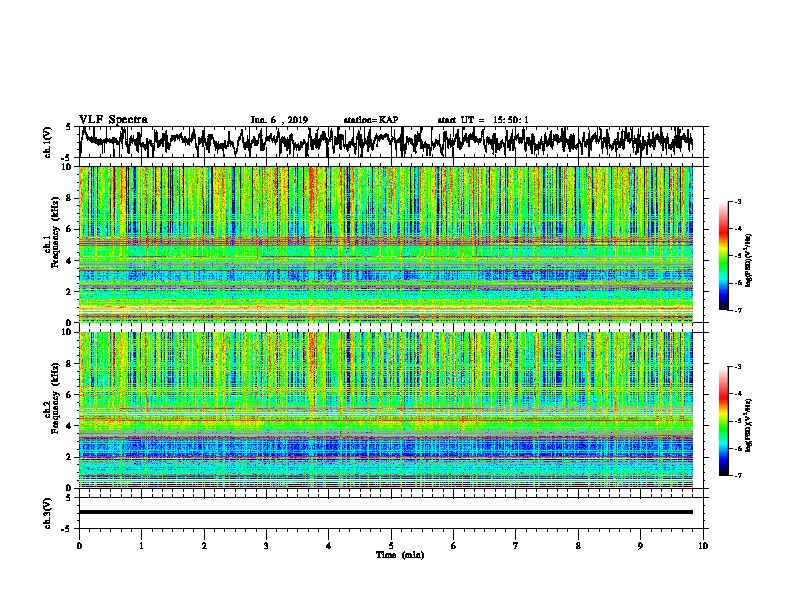Image resolution: width=792 pixels, height=612 pixels.
Task: Select the date text 'Jan. 6, 2019'
Action: tap(279, 120)
